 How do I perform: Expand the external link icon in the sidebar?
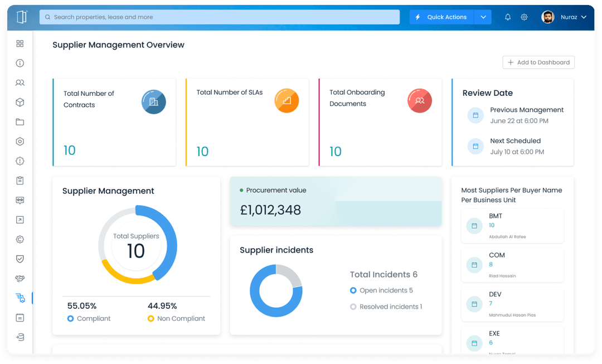coord(20,220)
